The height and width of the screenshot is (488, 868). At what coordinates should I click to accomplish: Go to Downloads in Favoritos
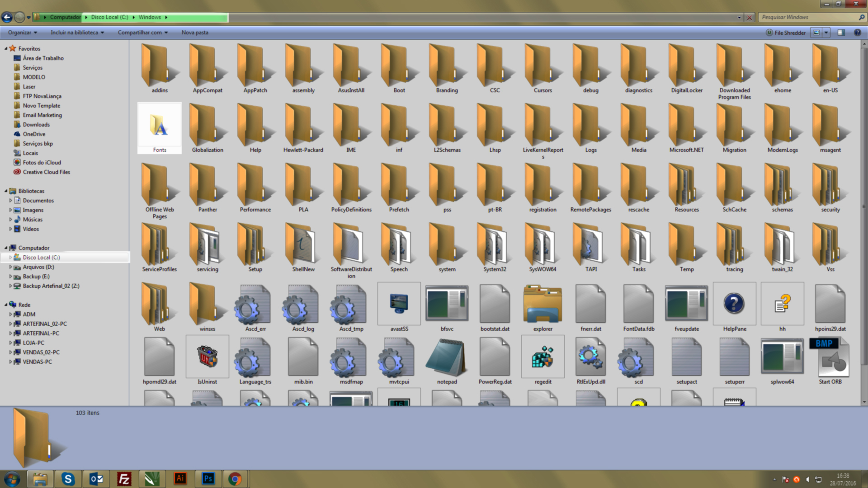coord(36,125)
